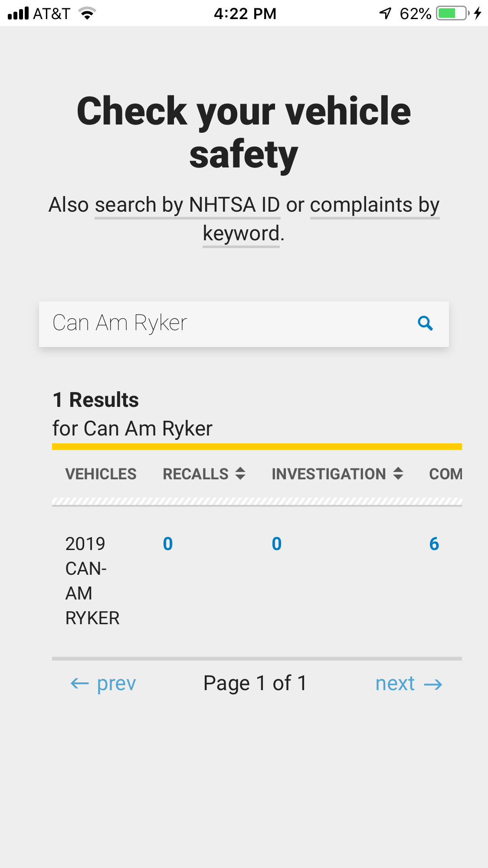Tap the right arrow beside next
The height and width of the screenshot is (868, 488).
point(433,685)
